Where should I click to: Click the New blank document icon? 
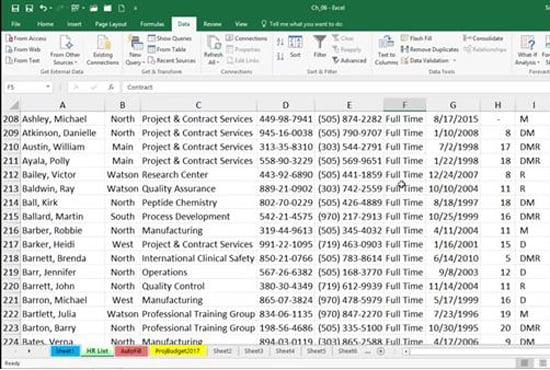coord(121,8)
